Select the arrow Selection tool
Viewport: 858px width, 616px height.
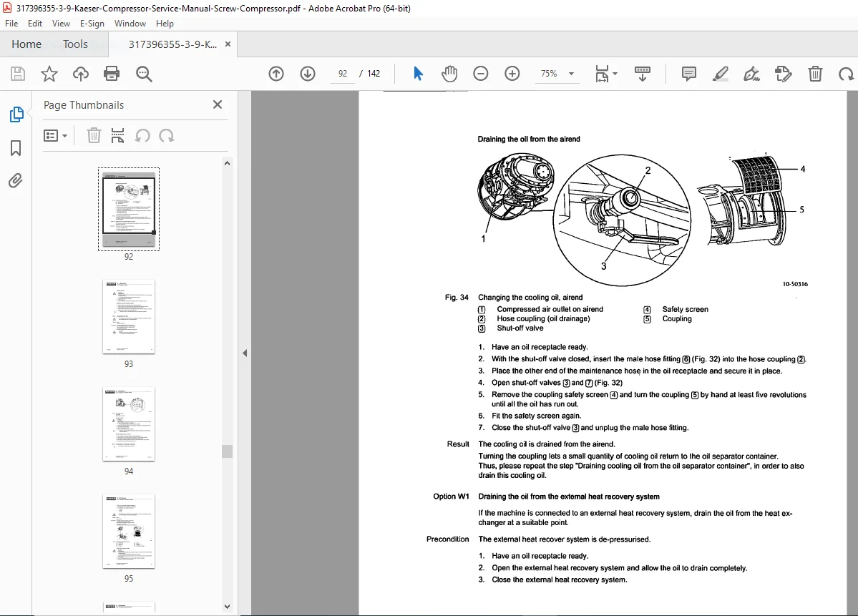tap(418, 73)
